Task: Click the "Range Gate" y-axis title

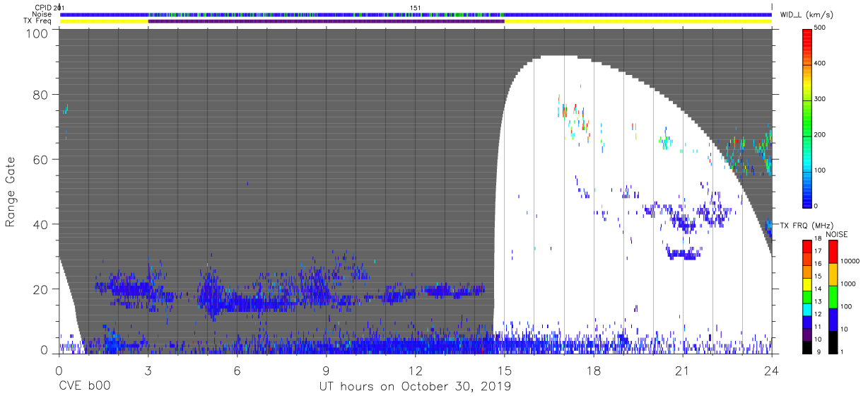Action: [x=11, y=192]
